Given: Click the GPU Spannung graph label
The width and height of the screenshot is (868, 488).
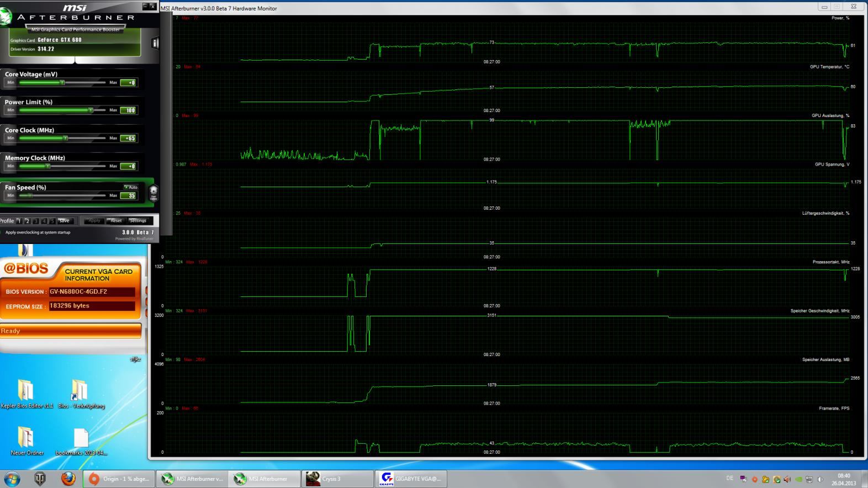Looking at the screenshot, I should click(x=832, y=165).
